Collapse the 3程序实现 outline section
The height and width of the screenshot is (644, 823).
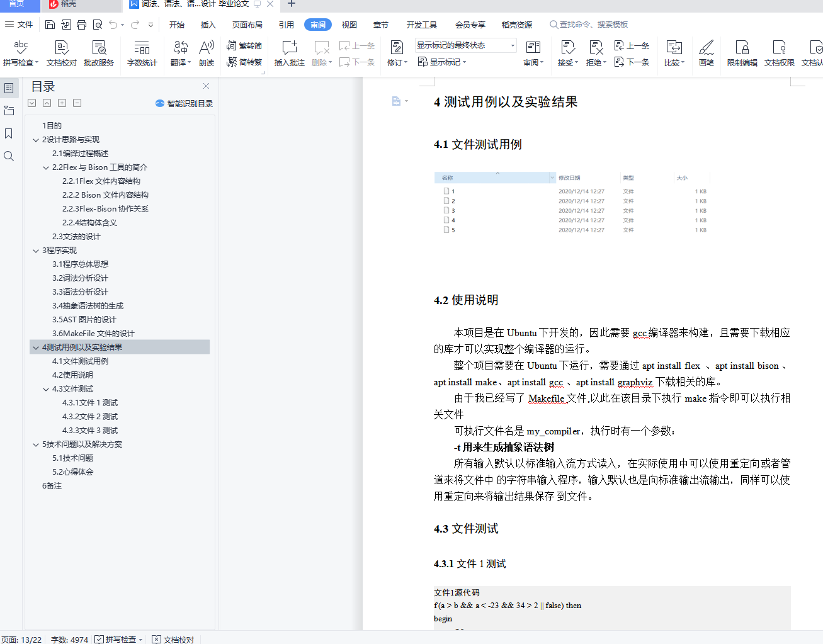pyautogui.click(x=36, y=251)
